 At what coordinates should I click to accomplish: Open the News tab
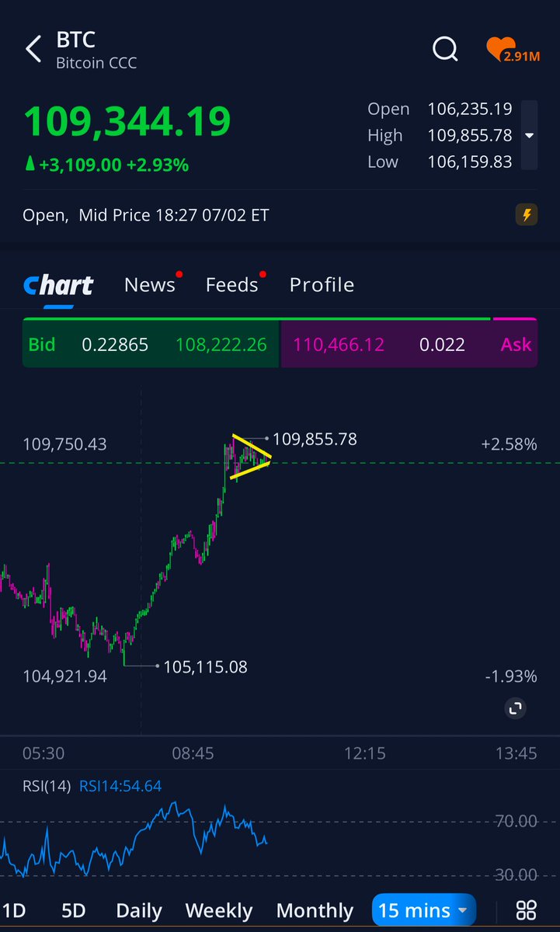[150, 285]
